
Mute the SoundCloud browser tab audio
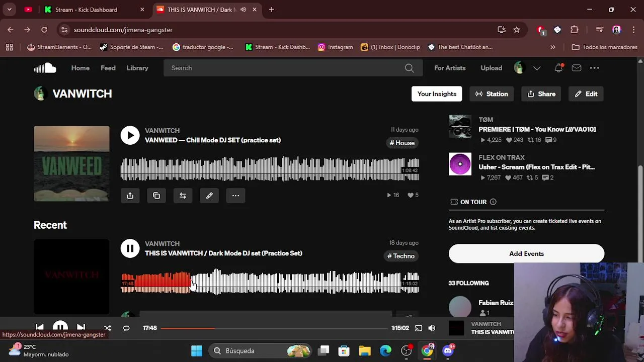(x=243, y=10)
